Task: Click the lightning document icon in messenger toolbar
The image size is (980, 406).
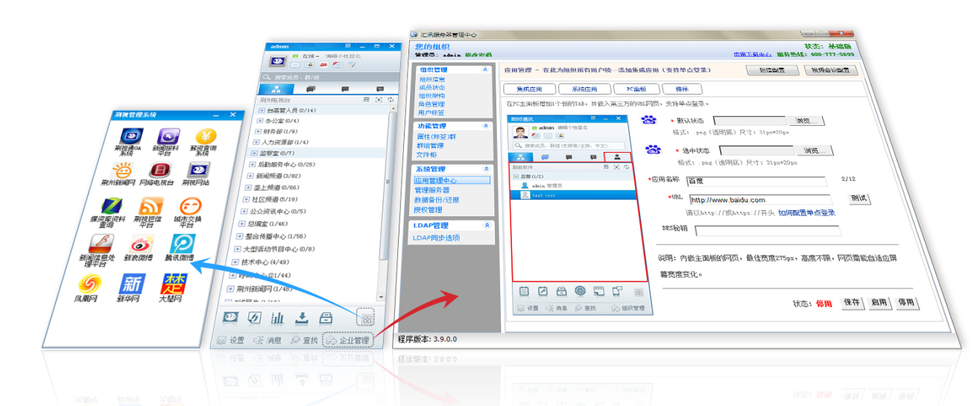Action: (x=253, y=318)
